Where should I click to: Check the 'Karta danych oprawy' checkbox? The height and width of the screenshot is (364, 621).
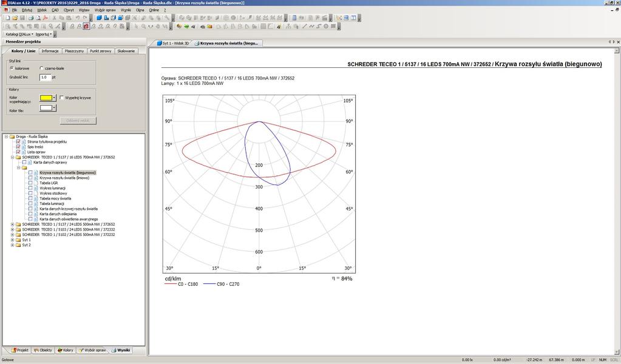tap(24, 162)
